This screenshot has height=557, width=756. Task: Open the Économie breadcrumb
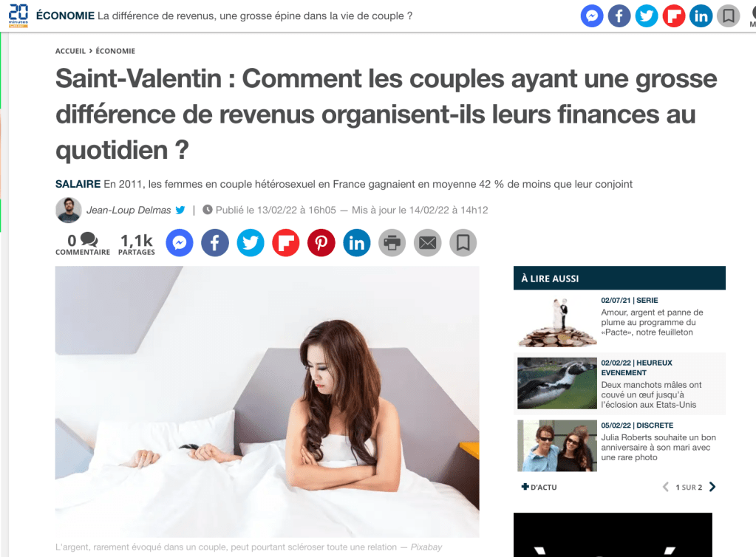click(x=115, y=51)
